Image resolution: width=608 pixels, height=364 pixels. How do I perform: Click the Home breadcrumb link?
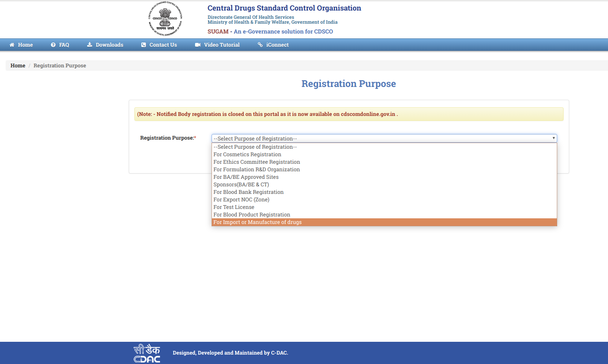click(x=18, y=65)
